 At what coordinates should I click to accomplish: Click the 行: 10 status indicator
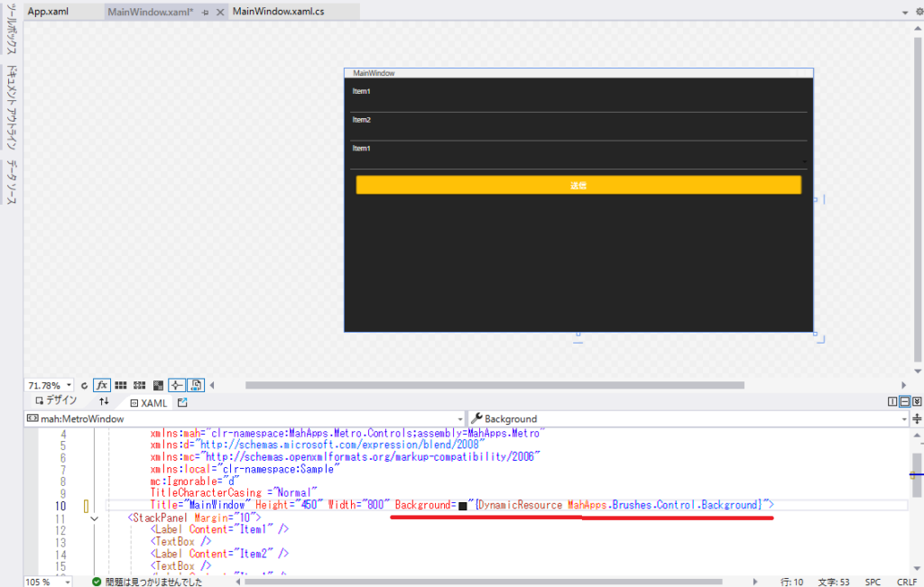point(791,582)
